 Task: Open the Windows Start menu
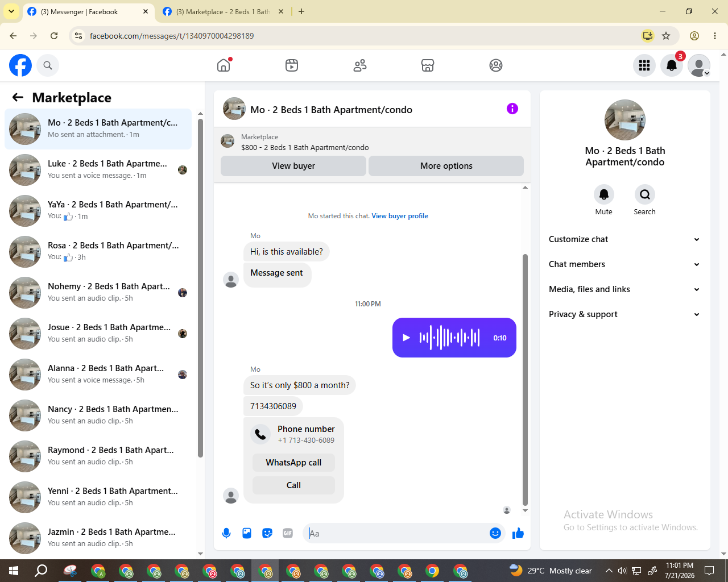coord(14,571)
